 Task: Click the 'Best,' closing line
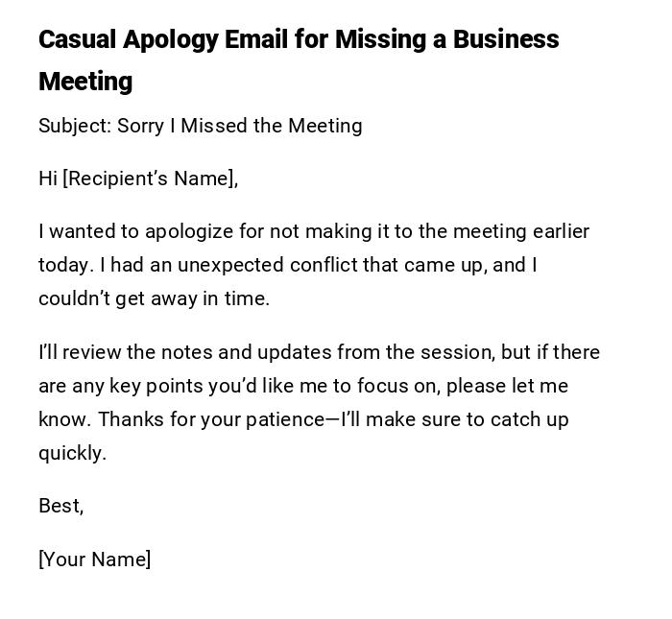click(61, 506)
